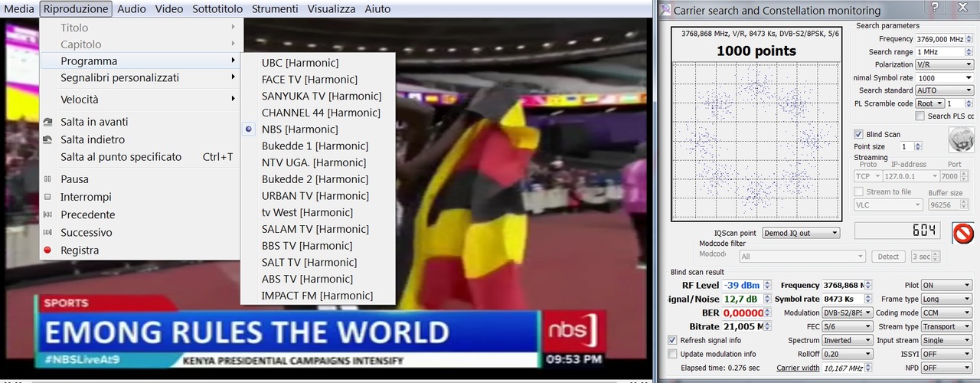The height and width of the screenshot is (383, 980).
Task: Click the Interrompi stop icon
Action: coord(47,197)
